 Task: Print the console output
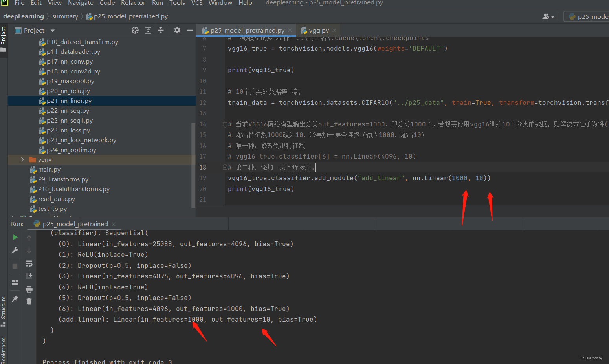[x=29, y=289]
